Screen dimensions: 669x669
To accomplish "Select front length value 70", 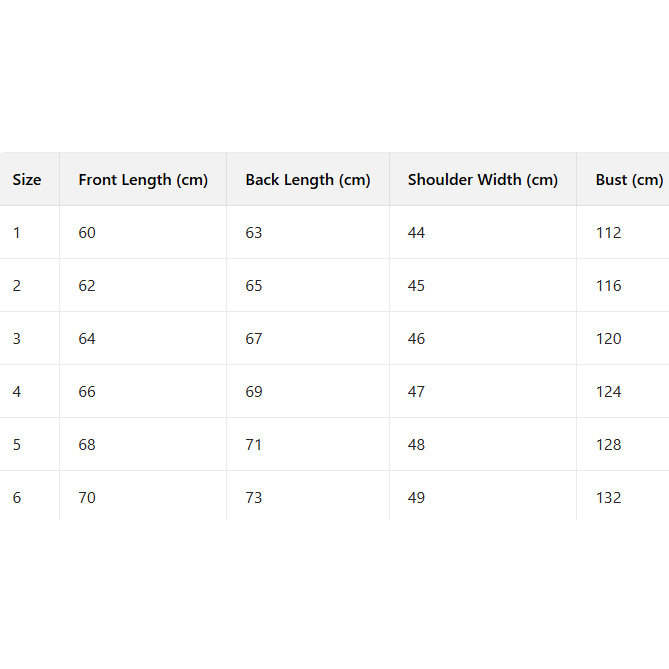I will pos(87,498).
